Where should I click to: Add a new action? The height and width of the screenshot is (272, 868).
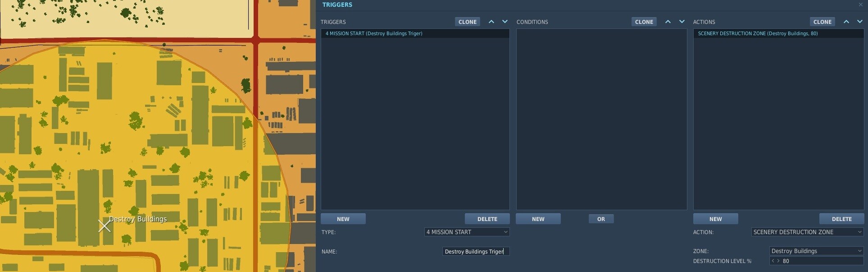click(x=716, y=219)
